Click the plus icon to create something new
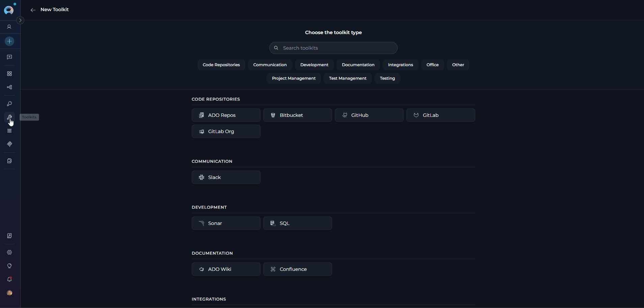 pos(9,41)
